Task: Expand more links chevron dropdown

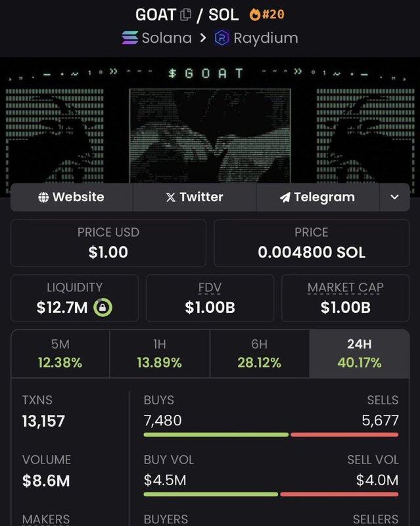Action: tap(394, 197)
